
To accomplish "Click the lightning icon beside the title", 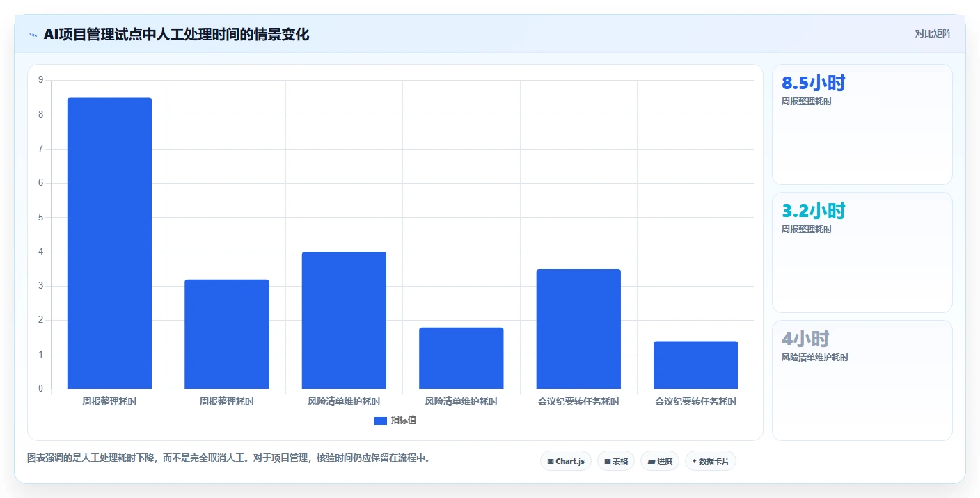I will tap(33, 34).
